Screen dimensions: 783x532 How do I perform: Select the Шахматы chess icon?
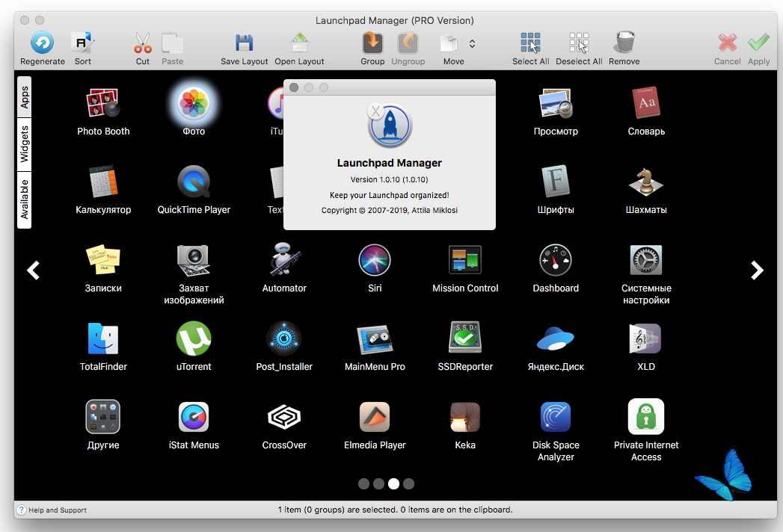[x=646, y=182]
